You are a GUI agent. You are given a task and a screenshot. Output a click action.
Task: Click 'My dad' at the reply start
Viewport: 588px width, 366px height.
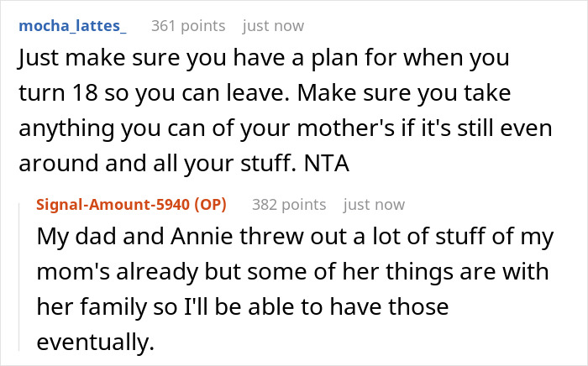click(66, 238)
